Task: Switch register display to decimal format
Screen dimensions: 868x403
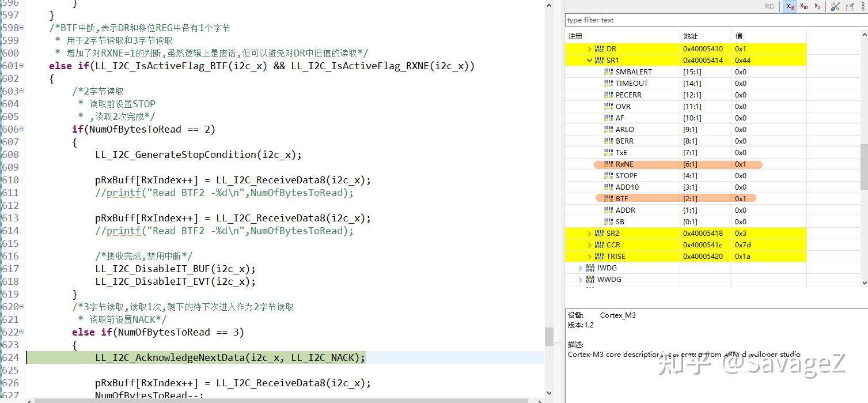Action: point(803,6)
